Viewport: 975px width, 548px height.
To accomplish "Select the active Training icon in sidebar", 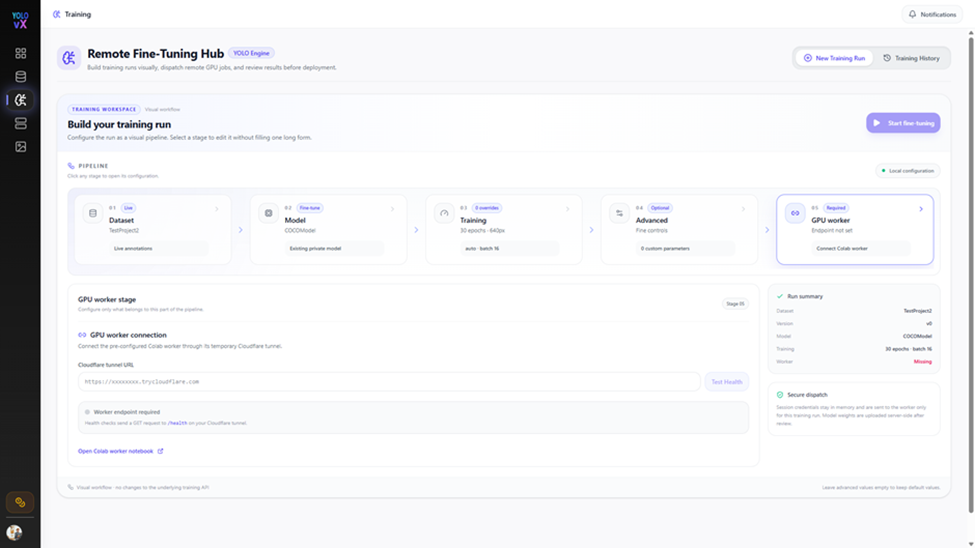I will click(21, 100).
